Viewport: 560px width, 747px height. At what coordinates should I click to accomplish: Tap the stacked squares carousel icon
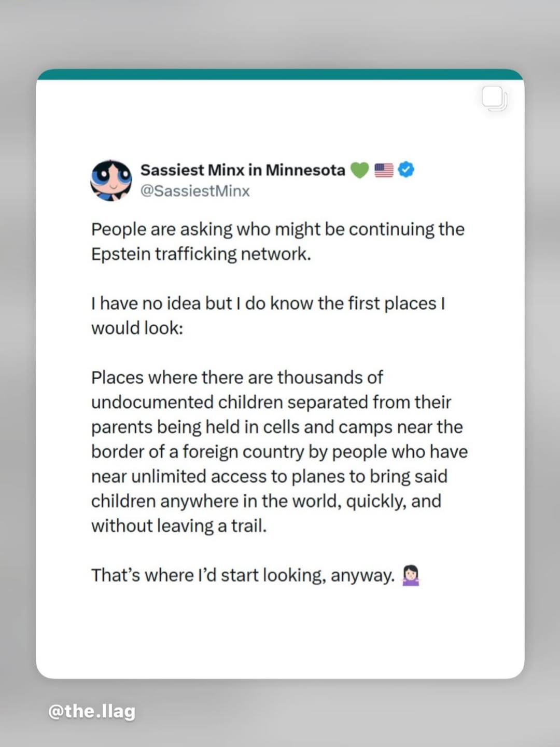pyautogui.click(x=494, y=99)
